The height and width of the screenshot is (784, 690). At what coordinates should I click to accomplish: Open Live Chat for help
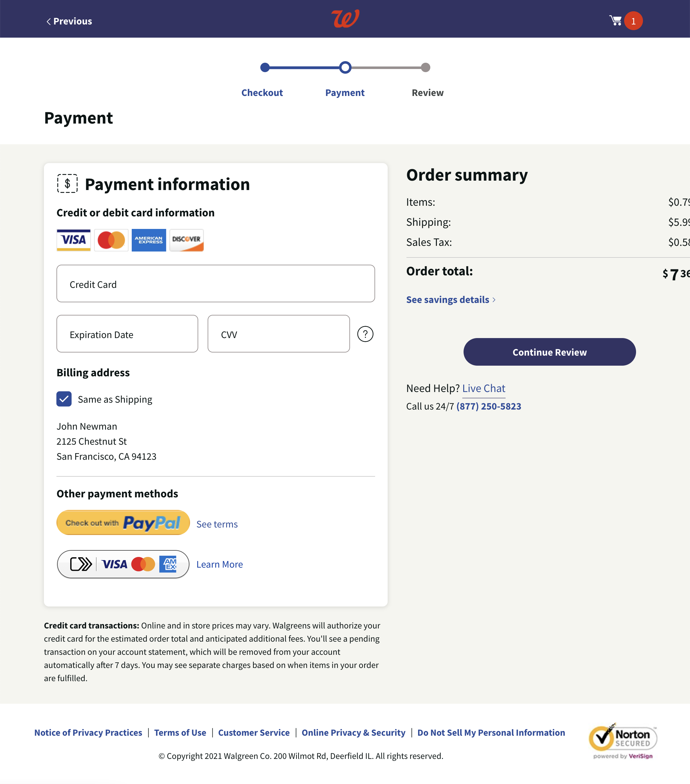(484, 388)
